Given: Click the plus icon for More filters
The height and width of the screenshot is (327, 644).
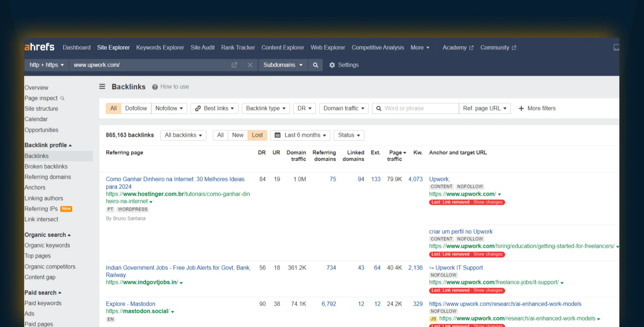Looking at the screenshot, I should pyautogui.click(x=521, y=108).
